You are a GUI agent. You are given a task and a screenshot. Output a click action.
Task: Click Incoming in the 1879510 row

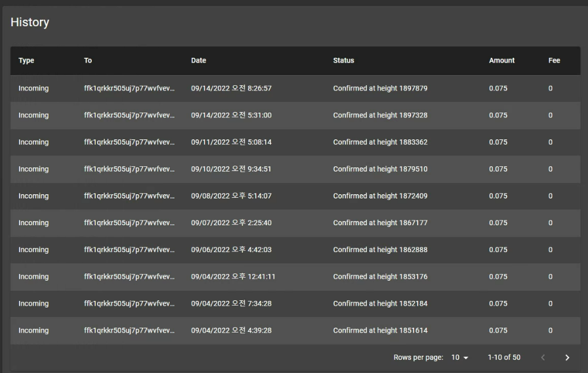[34, 169]
